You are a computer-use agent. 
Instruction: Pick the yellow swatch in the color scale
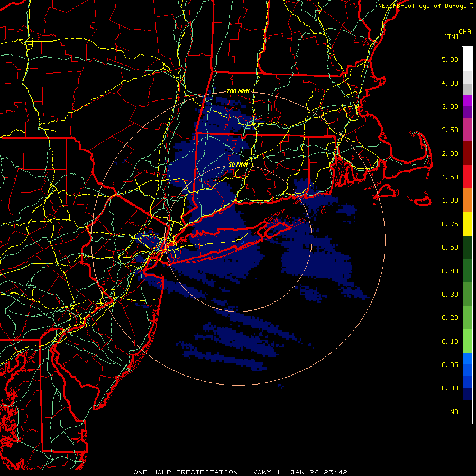[x=467, y=224]
